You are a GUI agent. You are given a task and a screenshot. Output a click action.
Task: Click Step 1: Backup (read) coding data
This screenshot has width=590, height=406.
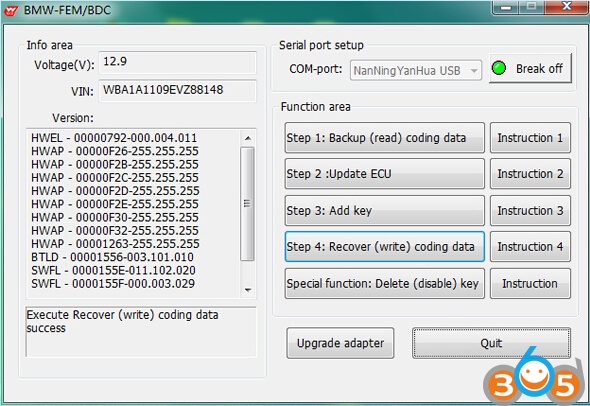point(385,138)
